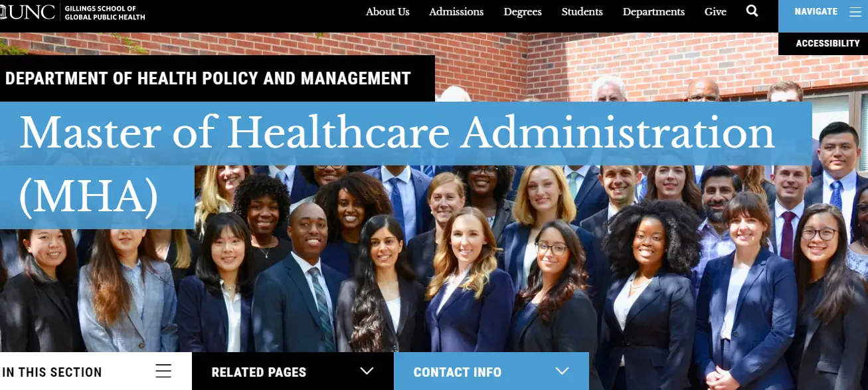This screenshot has width=868, height=390.
Task: Click the Navigate label button
Action: (816, 12)
